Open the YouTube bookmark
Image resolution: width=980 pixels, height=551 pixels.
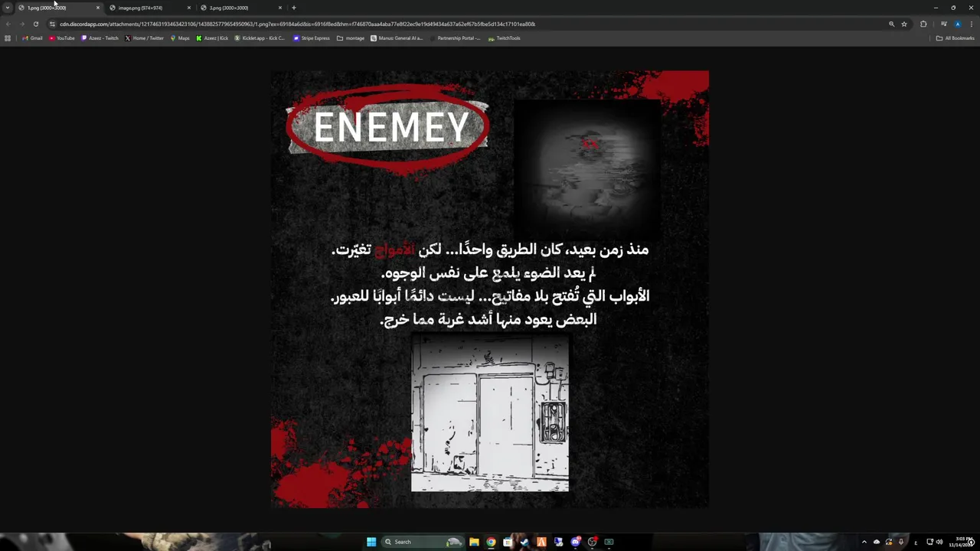click(x=62, y=38)
